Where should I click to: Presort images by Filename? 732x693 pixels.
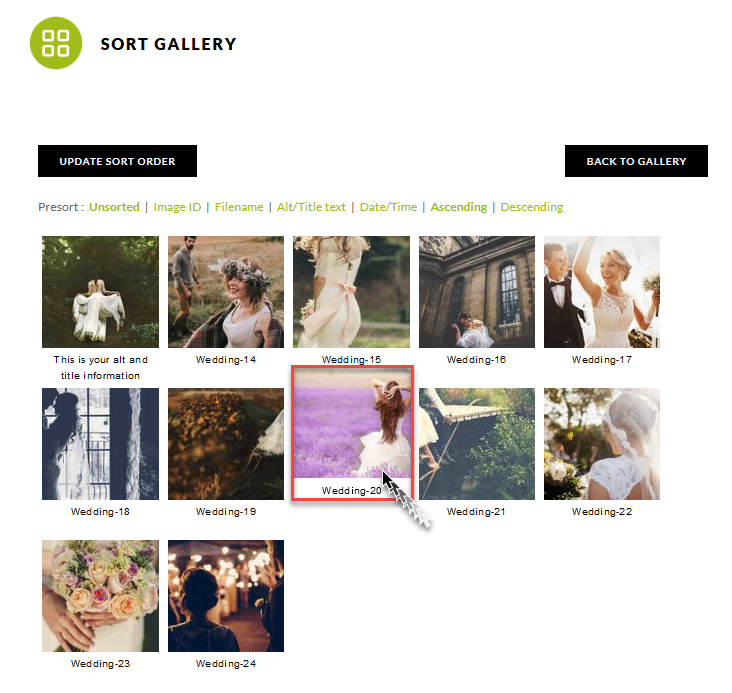[239, 207]
